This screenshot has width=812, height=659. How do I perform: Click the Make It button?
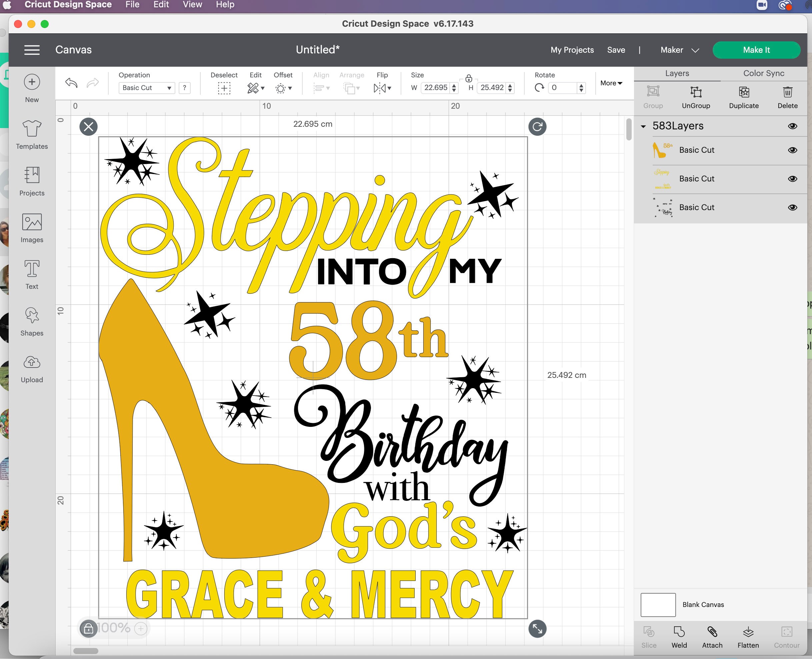pyautogui.click(x=756, y=50)
